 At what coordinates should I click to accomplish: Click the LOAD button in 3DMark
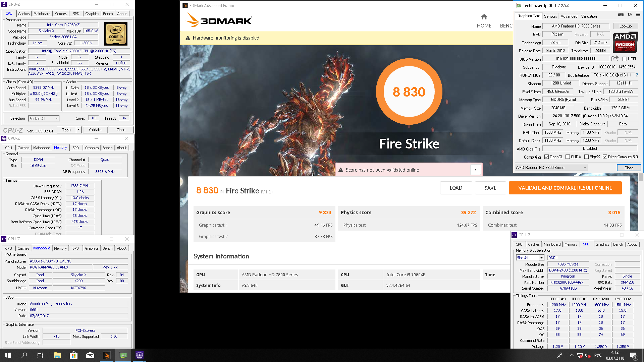coord(456,188)
